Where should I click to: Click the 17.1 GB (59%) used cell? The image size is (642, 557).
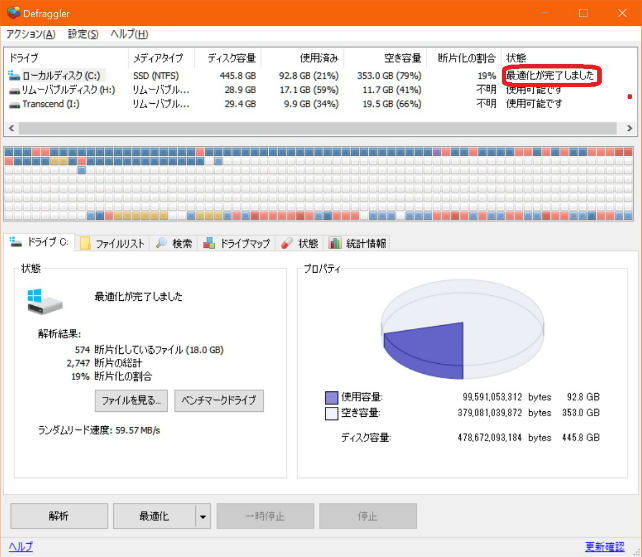pyautogui.click(x=309, y=90)
